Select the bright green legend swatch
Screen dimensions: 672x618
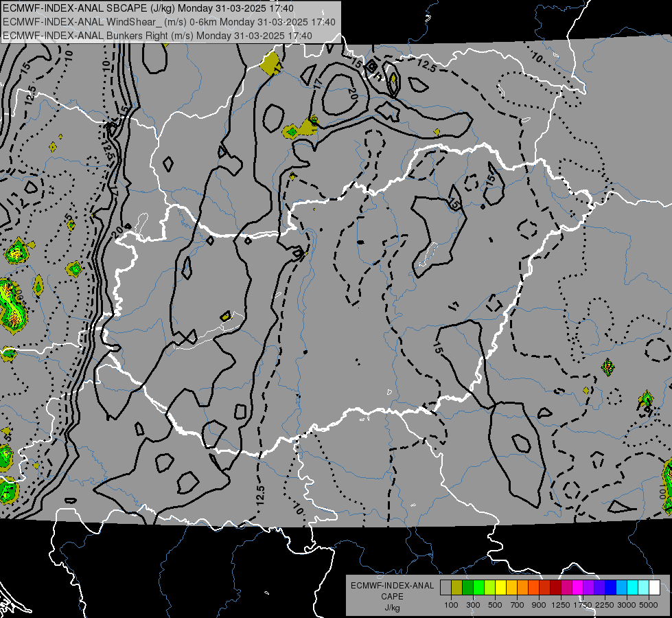[x=478, y=588]
